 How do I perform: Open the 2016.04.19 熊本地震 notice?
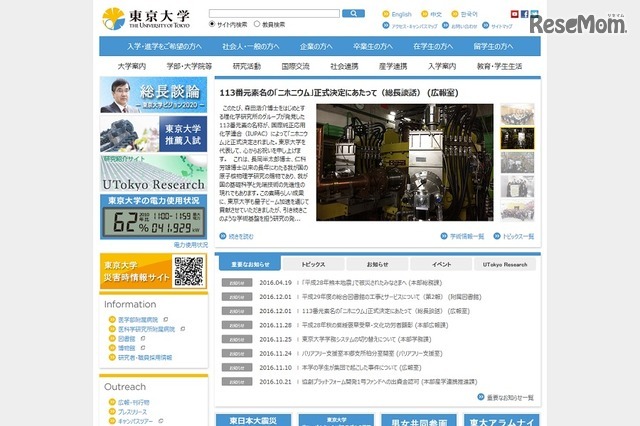[x=372, y=282]
